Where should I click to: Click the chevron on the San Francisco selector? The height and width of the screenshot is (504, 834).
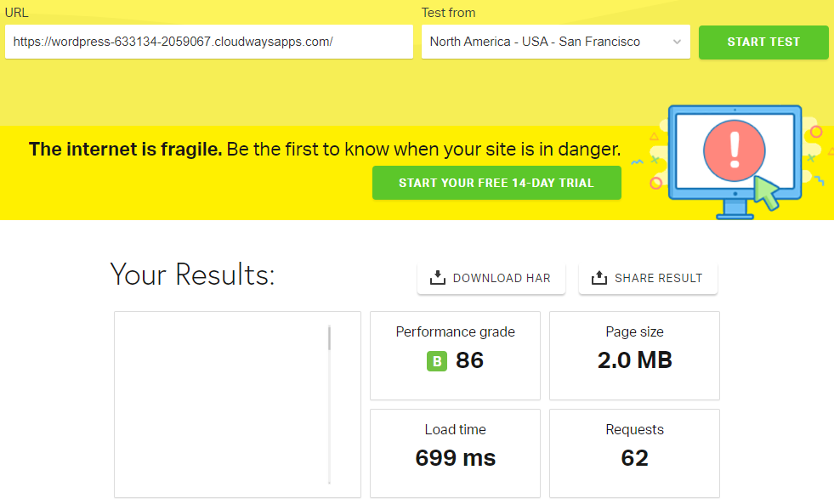point(678,42)
